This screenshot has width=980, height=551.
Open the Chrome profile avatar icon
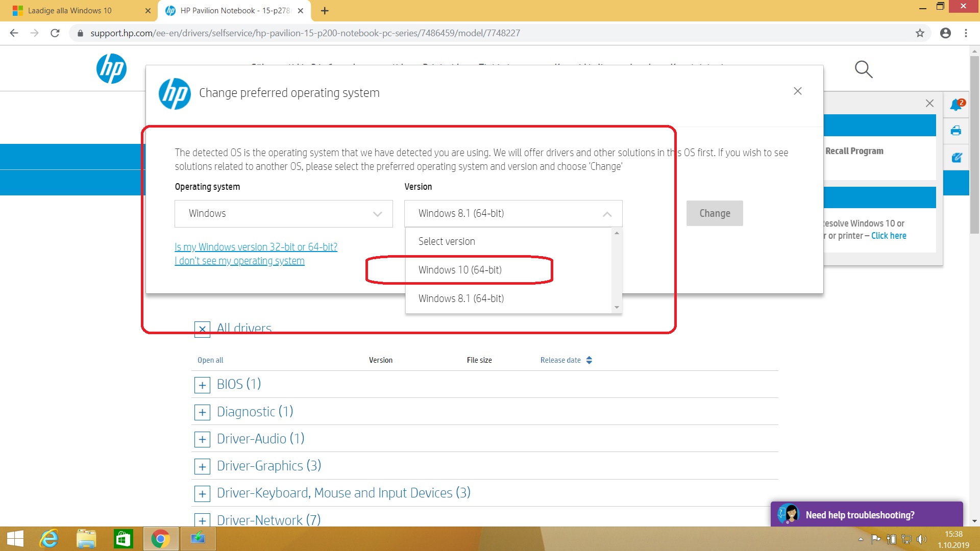click(x=945, y=33)
